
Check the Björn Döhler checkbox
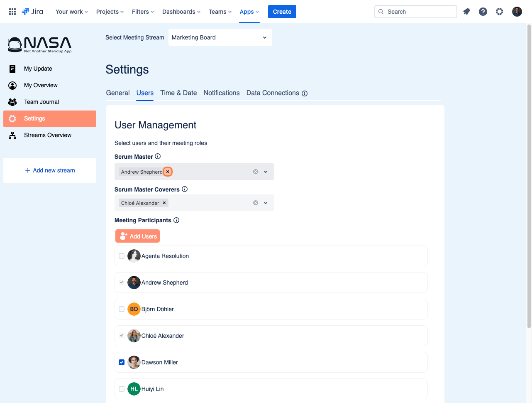pos(122,309)
